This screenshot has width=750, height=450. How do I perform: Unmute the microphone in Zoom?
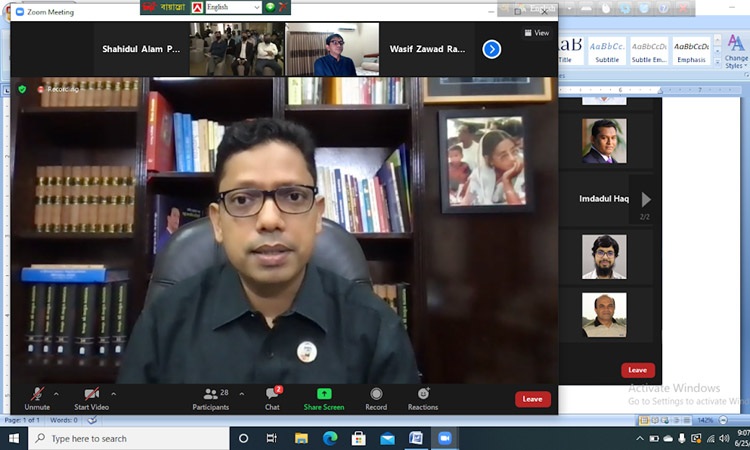tap(37, 399)
